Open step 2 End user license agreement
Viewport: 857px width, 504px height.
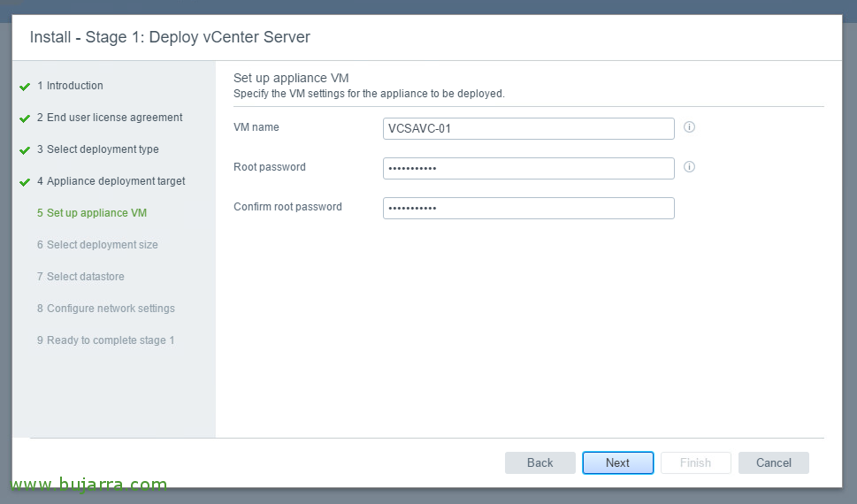click(x=110, y=118)
